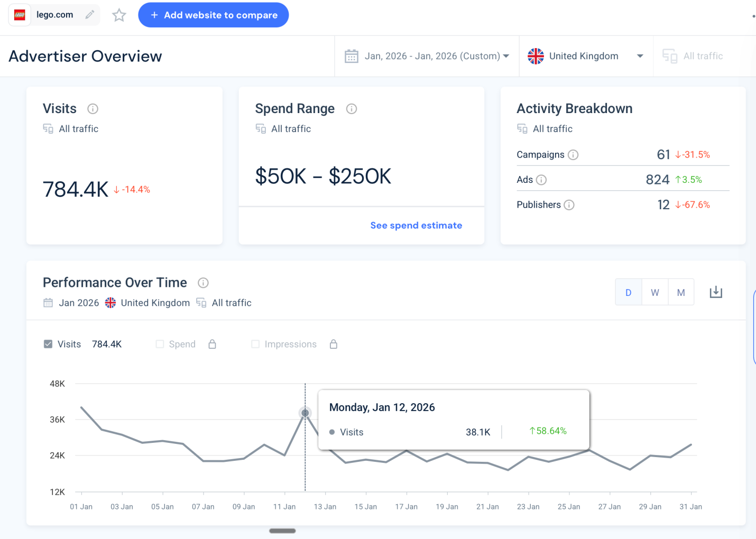
Task: Toggle the Impressions checkbox
Action: (255, 344)
